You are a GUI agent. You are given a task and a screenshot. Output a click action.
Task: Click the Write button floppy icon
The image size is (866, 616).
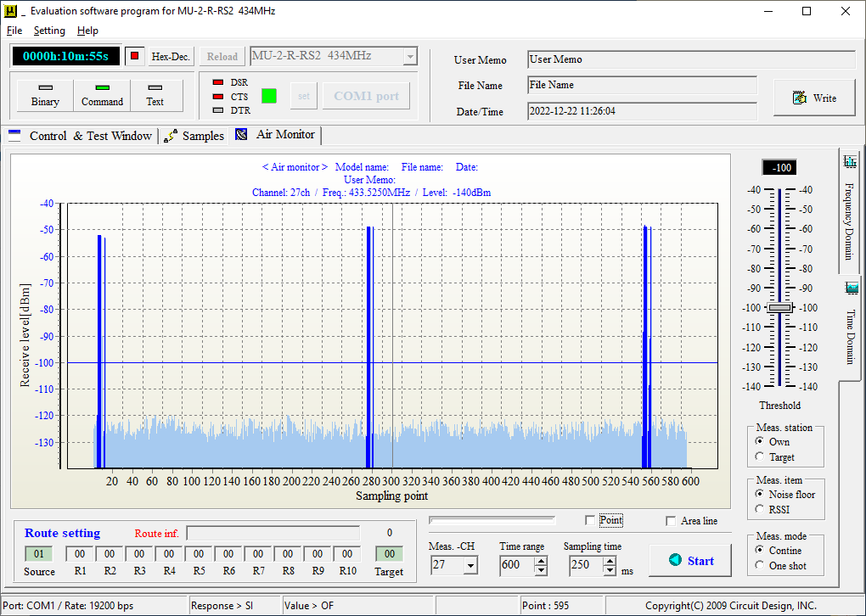coord(800,98)
